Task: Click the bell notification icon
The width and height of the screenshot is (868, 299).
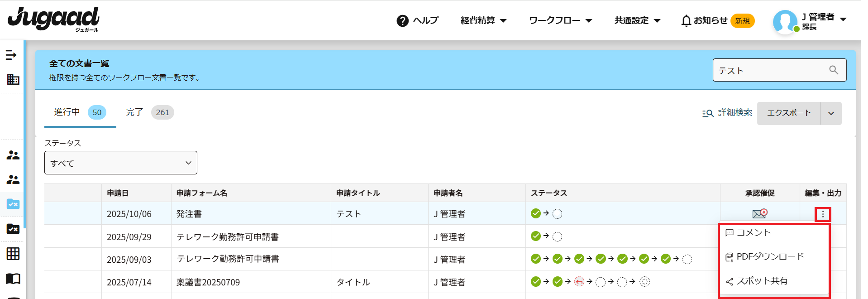Action: click(x=686, y=21)
